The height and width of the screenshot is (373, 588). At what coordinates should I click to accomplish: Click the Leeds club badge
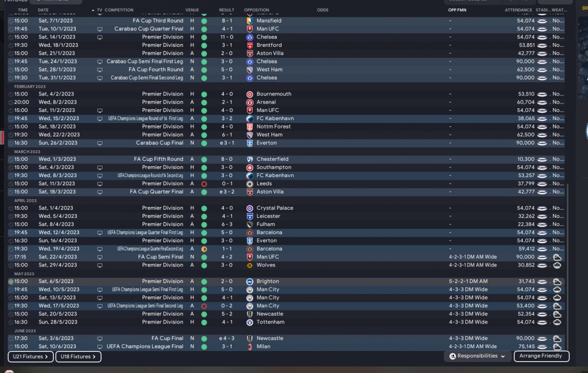(250, 184)
